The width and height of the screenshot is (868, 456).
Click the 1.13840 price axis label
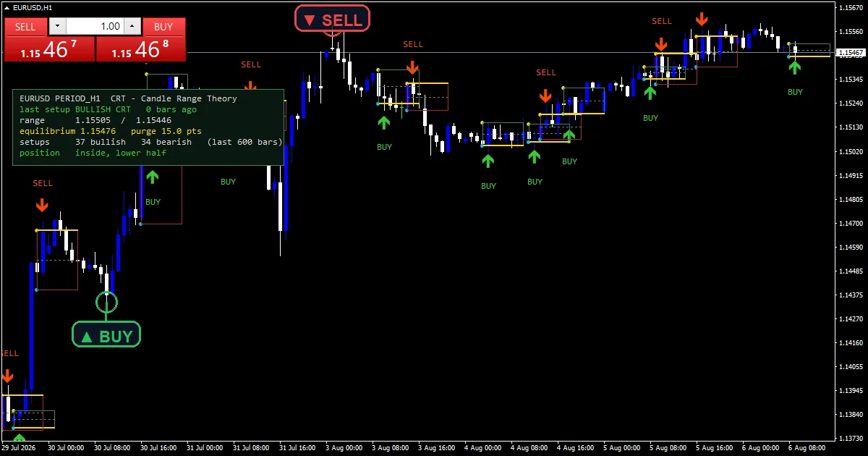(x=850, y=414)
